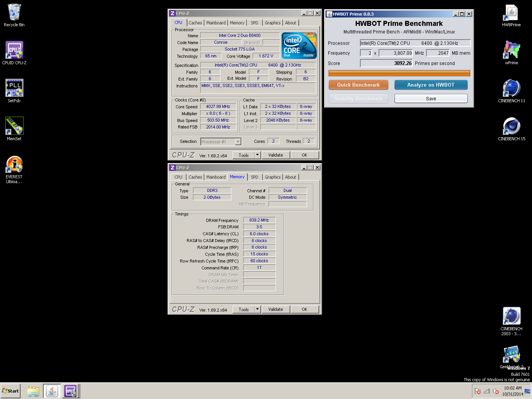Select SPD tab in upper CPU-Z window
532x399 pixels.
coord(255,23)
